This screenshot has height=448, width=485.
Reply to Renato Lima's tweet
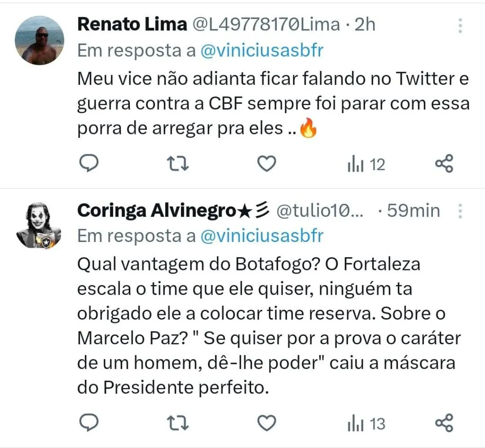(x=88, y=164)
